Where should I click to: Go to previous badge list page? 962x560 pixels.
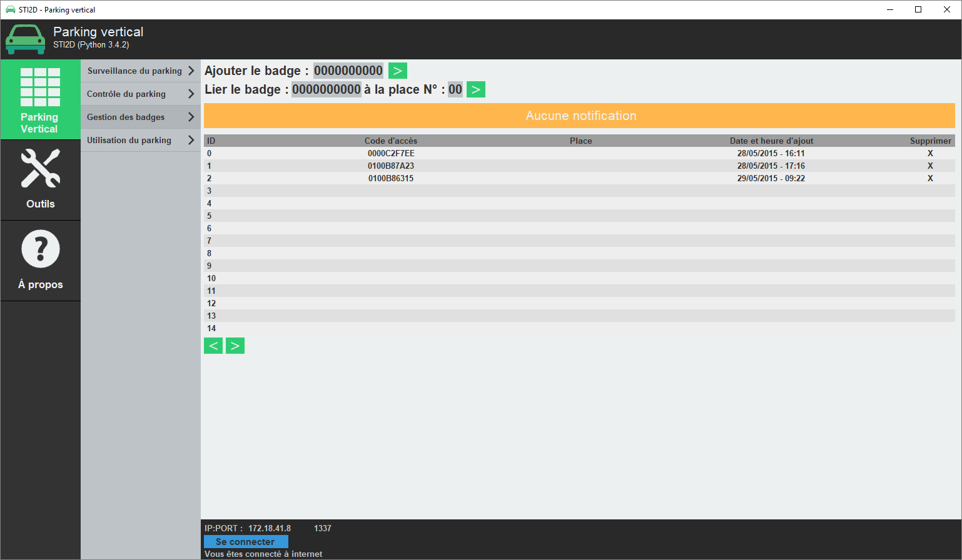[x=213, y=346]
